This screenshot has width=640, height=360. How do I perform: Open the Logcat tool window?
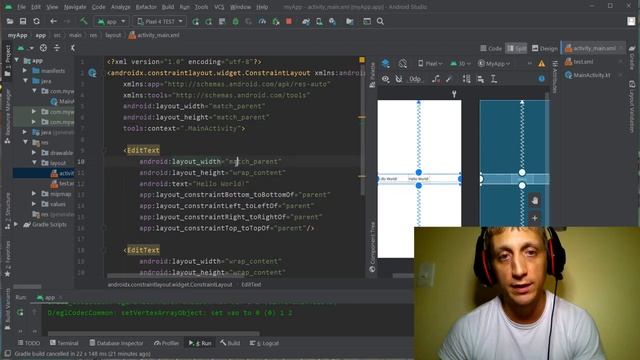[264, 343]
